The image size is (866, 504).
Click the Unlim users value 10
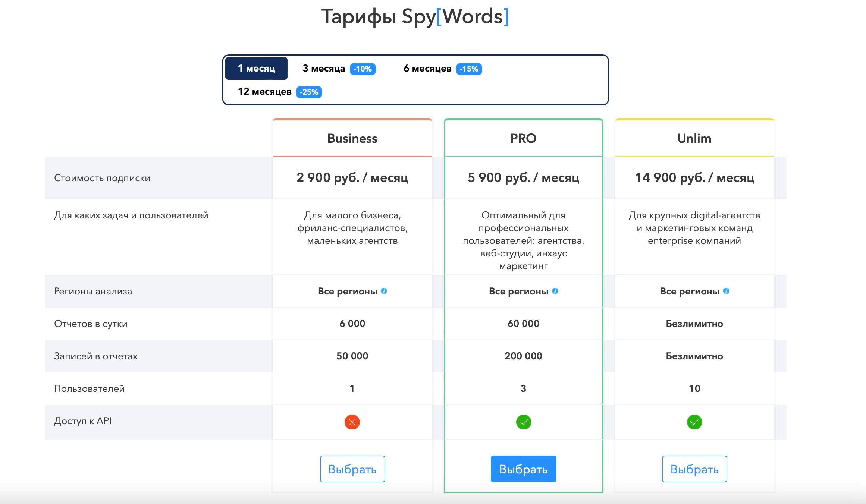click(694, 388)
